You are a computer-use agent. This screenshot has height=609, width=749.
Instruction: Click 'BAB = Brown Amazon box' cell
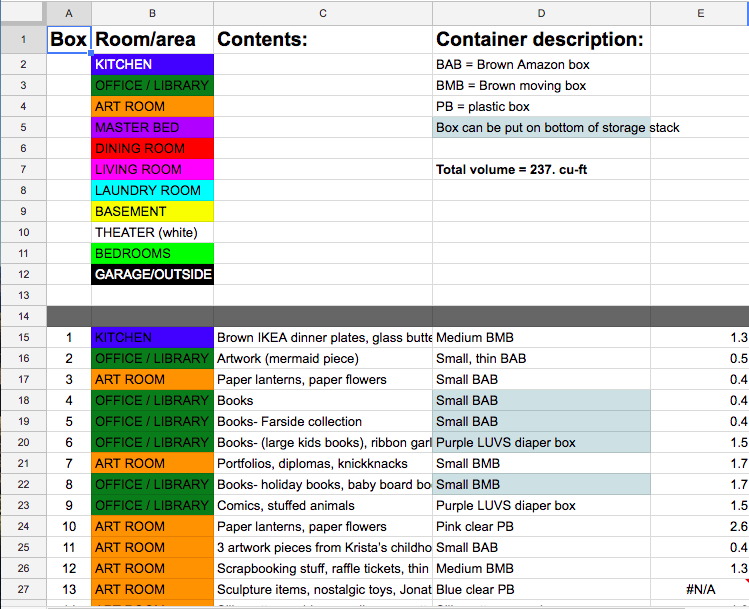541,64
